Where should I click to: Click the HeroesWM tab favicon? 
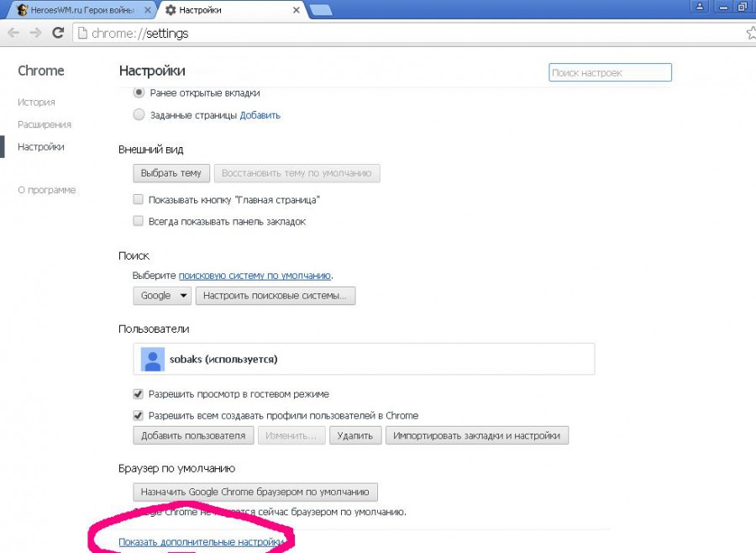(22, 9)
